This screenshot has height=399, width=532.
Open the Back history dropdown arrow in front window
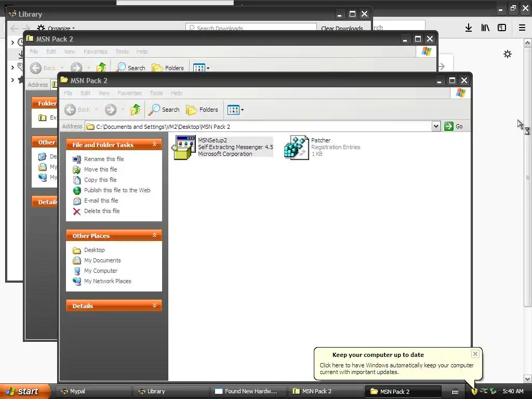point(96,110)
